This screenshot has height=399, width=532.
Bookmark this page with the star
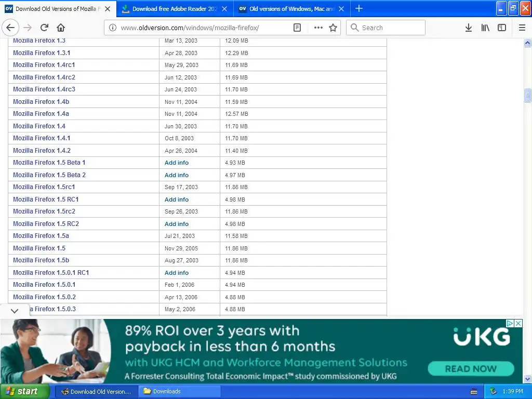[x=333, y=28]
